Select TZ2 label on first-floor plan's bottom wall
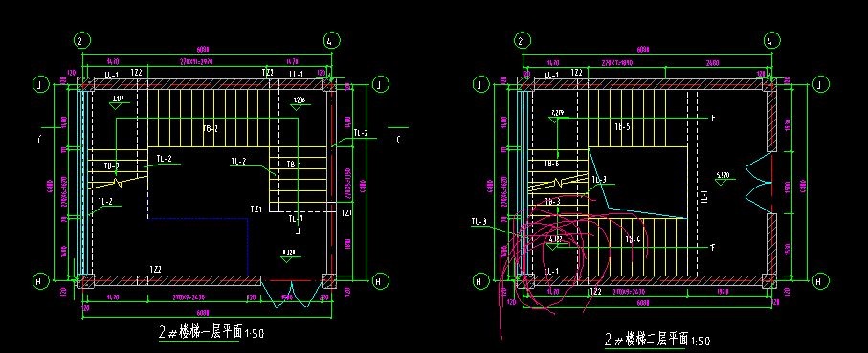The height and width of the screenshot is (353, 868). coord(156,270)
